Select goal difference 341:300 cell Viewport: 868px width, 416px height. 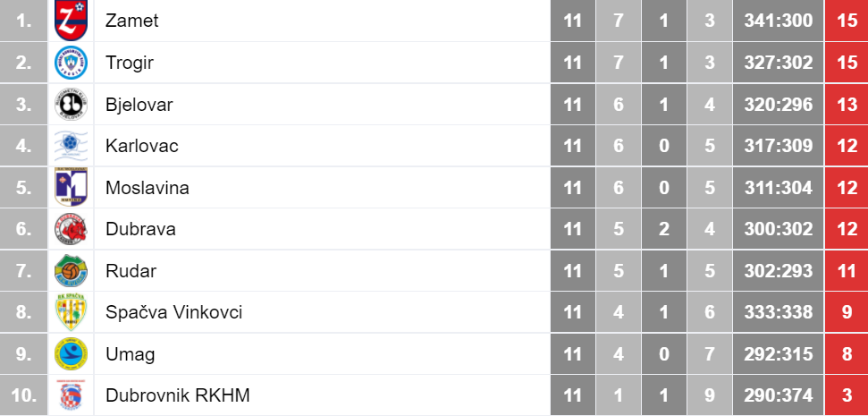click(779, 21)
